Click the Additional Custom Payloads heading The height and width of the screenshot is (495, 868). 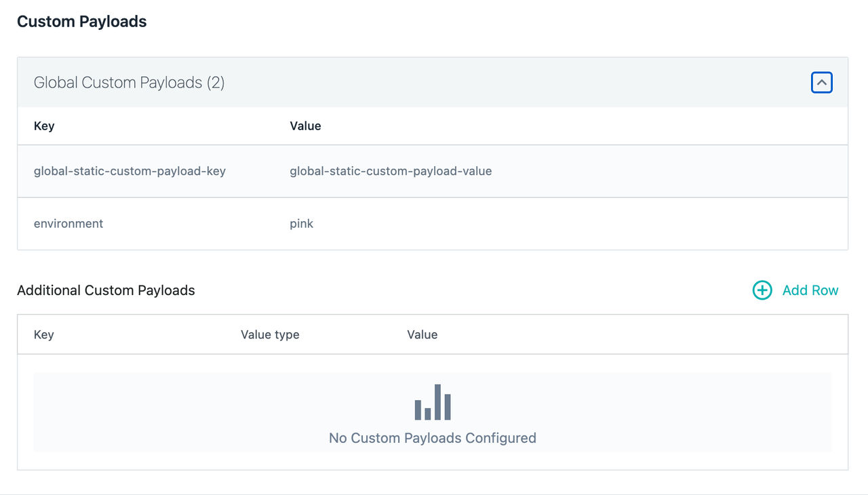(x=106, y=290)
